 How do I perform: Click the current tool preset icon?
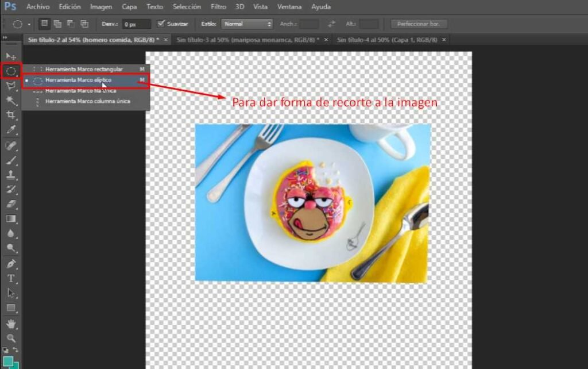[17, 24]
